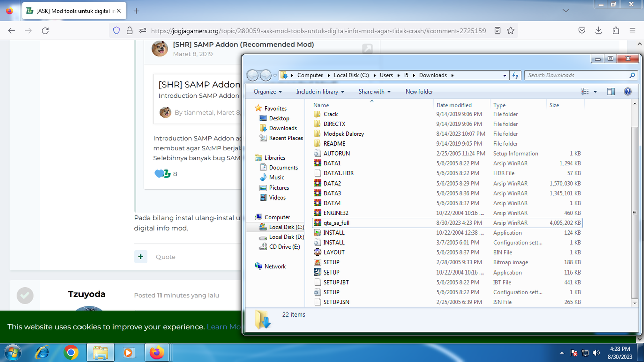Screen dimensions: 644x362
Task: Click the volume speaker icon in system tray
Action: pyautogui.click(x=597, y=353)
